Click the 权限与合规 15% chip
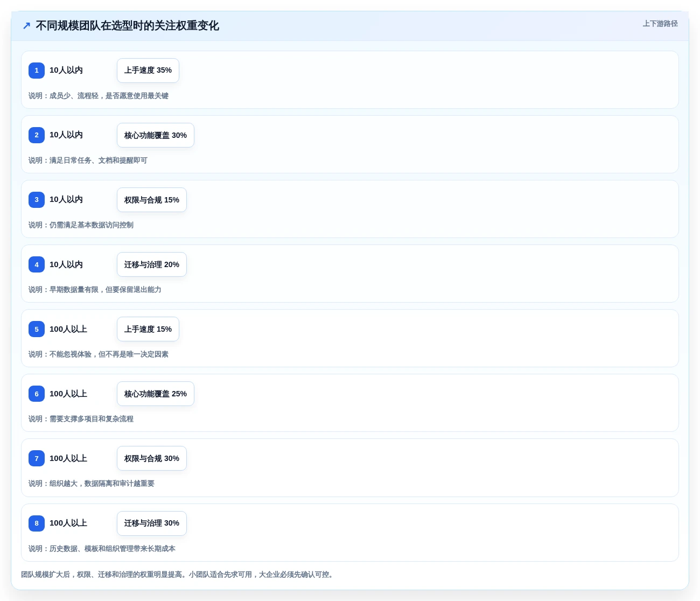Image resolution: width=700 pixels, height=601 pixels. [152, 200]
